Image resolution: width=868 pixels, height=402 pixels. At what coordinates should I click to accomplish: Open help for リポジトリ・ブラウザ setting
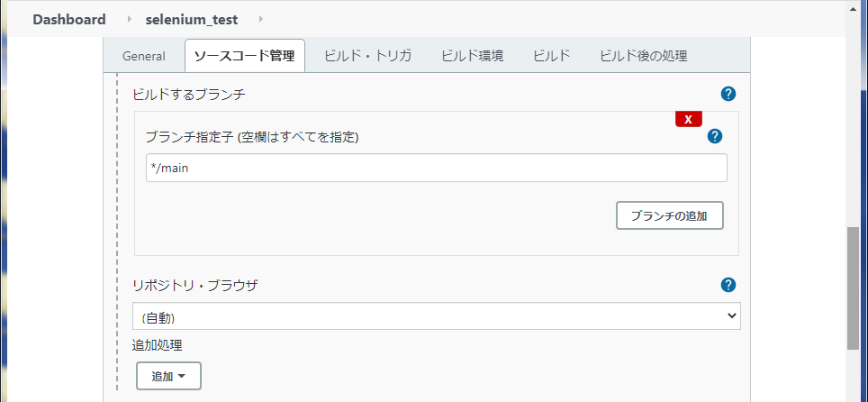point(728,286)
